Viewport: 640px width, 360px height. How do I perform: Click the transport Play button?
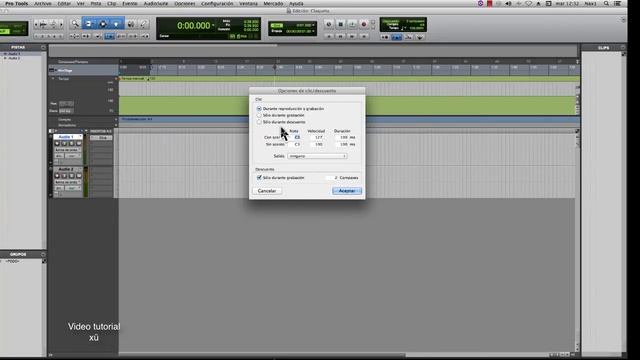click(x=352, y=24)
